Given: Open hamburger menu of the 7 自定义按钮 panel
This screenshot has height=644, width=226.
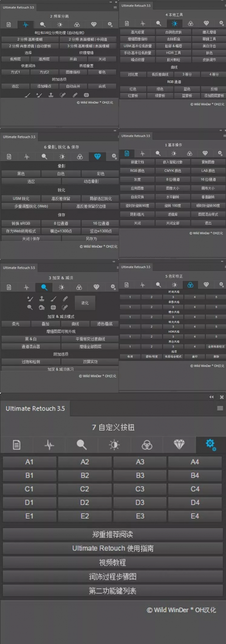Looking at the screenshot, I should (220, 408).
